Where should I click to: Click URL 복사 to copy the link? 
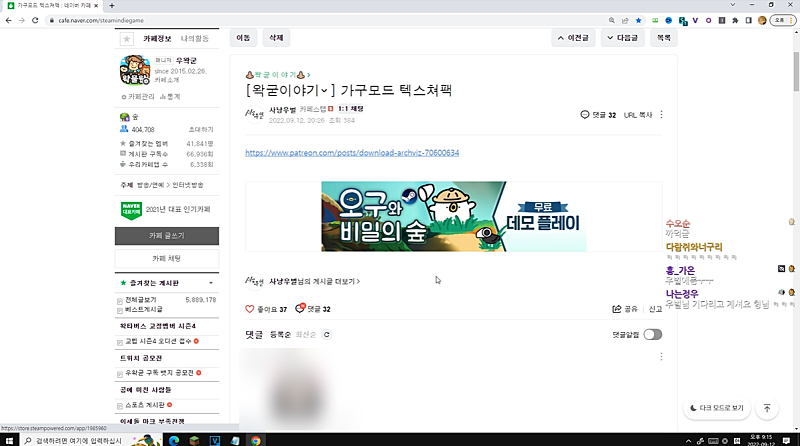[x=638, y=115]
